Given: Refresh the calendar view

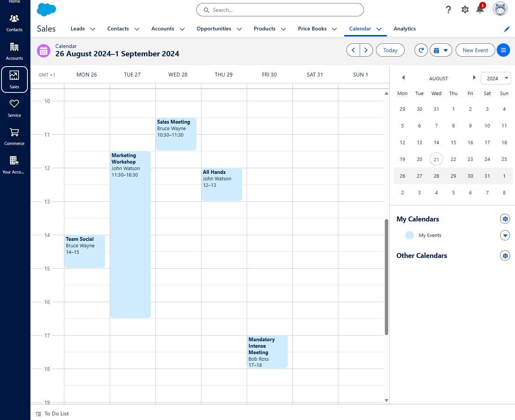Looking at the screenshot, I should tap(421, 50).
